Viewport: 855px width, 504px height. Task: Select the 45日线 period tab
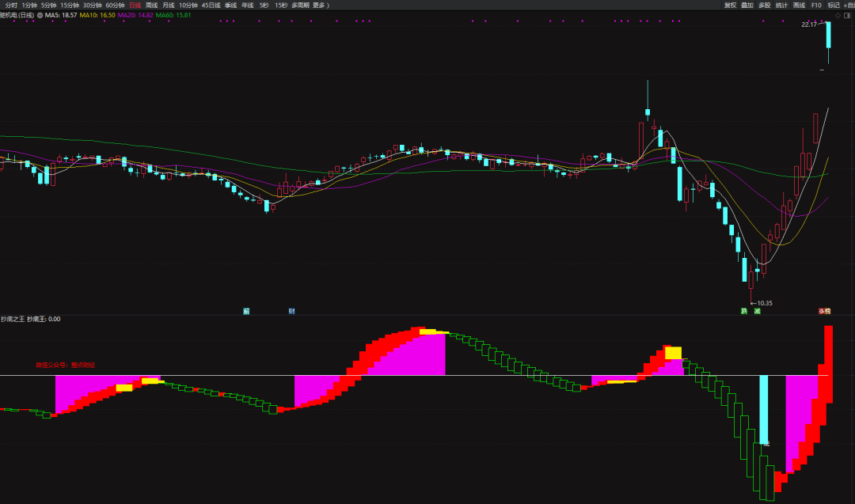click(211, 5)
